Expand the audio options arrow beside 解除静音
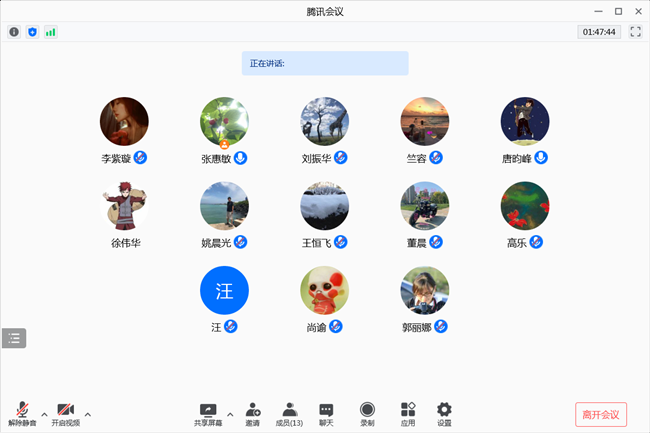Viewport: 650px width, 433px height. point(44,413)
